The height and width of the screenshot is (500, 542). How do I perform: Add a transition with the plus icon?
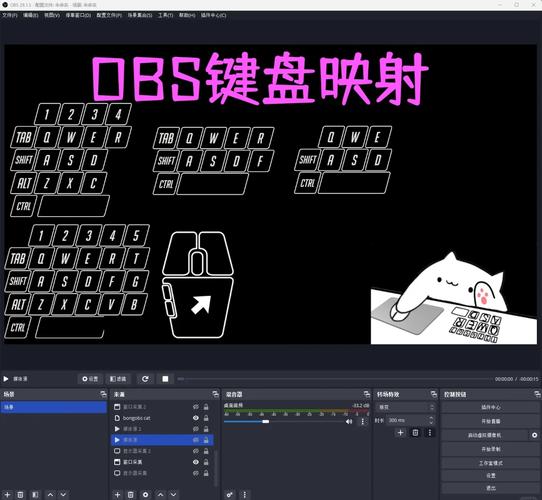(x=400, y=433)
